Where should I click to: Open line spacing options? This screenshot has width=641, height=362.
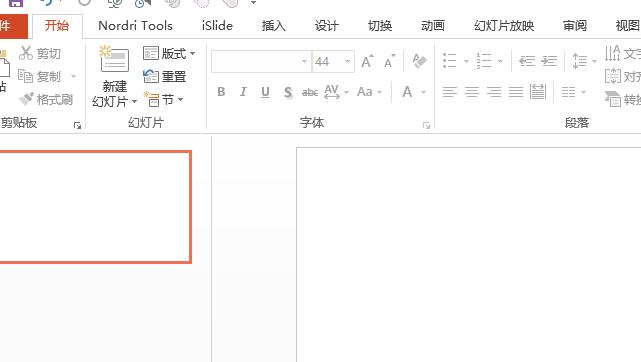(x=584, y=61)
